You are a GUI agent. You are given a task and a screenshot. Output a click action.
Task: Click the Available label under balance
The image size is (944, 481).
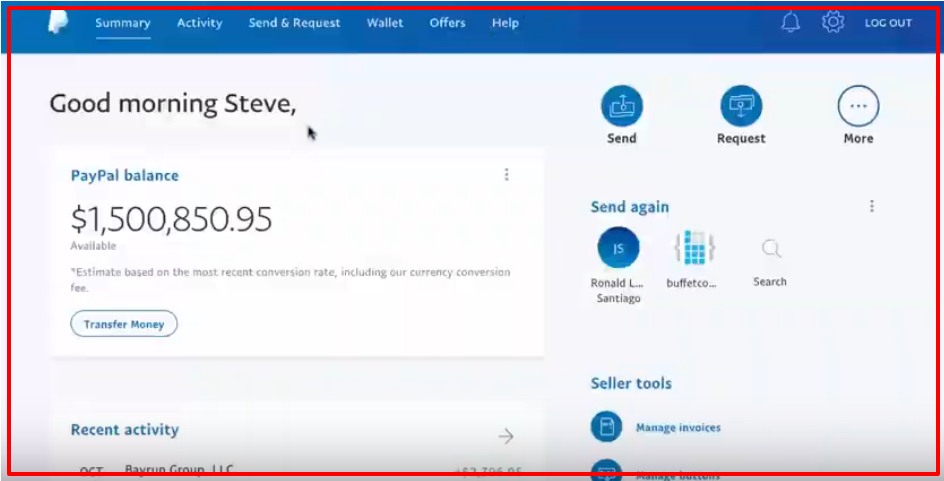[93, 246]
